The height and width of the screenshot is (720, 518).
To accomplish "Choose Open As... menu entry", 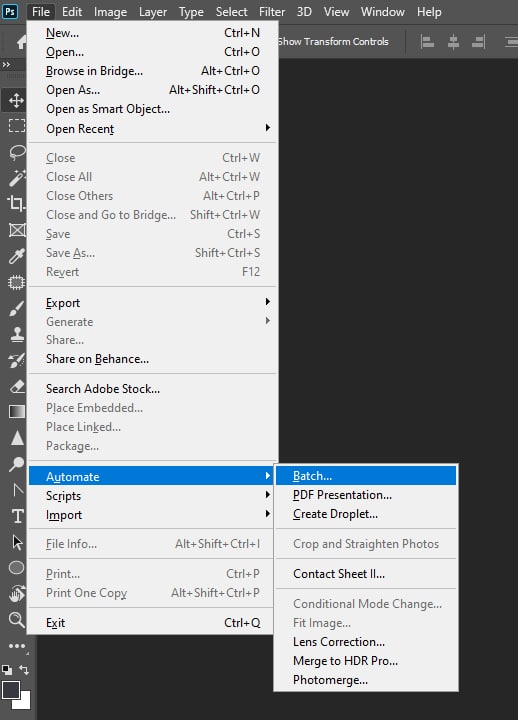I will pyautogui.click(x=153, y=90).
